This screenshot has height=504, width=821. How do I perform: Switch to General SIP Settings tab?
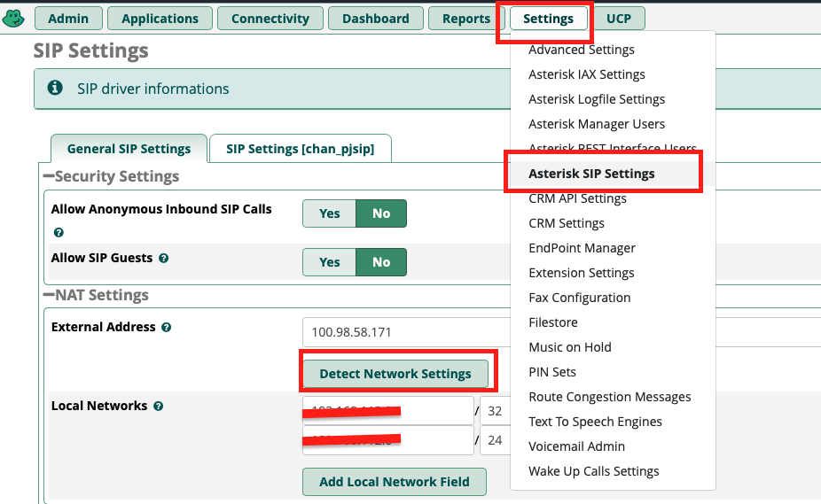tap(129, 149)
